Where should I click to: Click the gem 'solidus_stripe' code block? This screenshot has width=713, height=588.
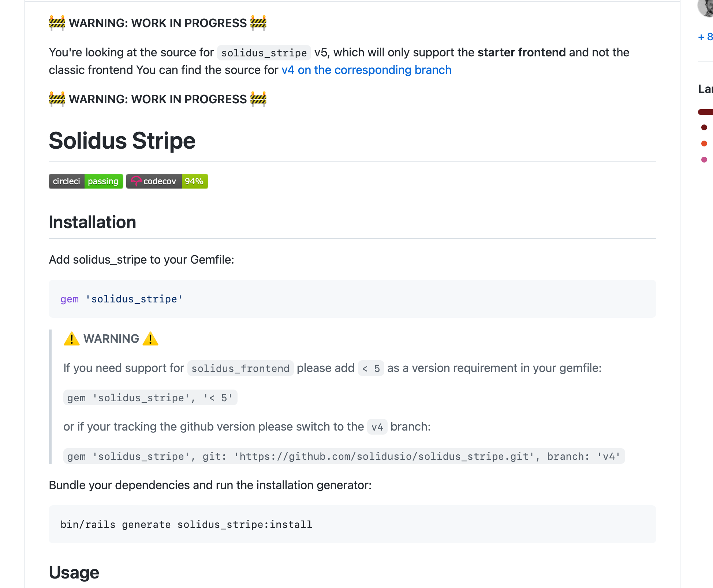(352, 299)
